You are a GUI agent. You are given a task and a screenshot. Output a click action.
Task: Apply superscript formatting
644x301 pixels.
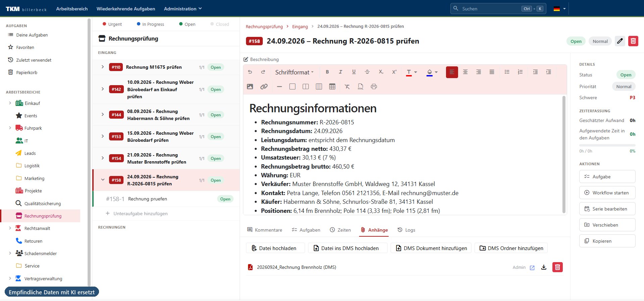394,72
